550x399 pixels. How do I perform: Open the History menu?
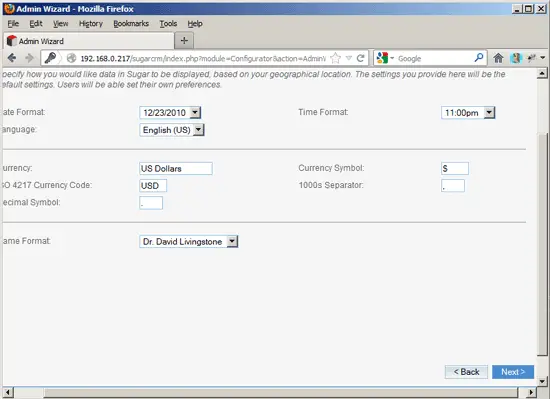tap(90, 23)
